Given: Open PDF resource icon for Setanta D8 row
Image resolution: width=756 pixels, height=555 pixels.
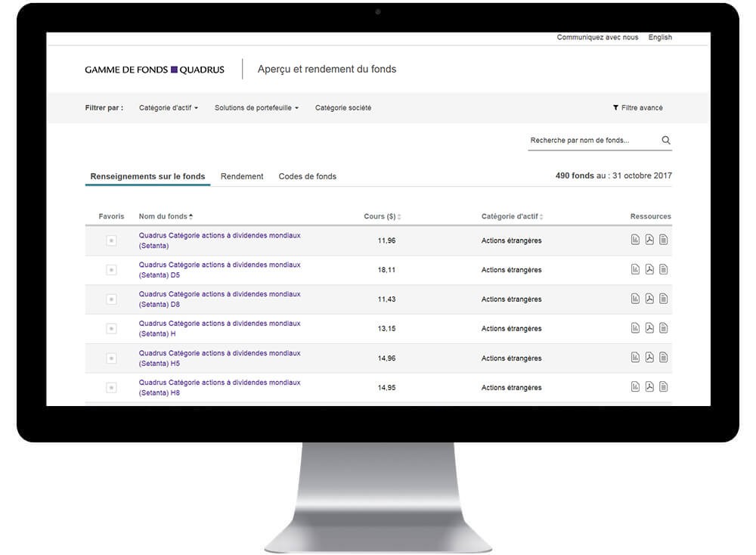Looking at the screenshot, I should (x=649, y=299).
